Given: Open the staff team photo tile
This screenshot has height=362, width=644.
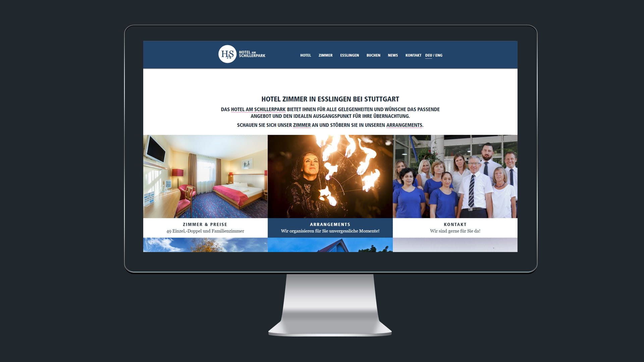Looking at the screenshot, I should (455, 177).
